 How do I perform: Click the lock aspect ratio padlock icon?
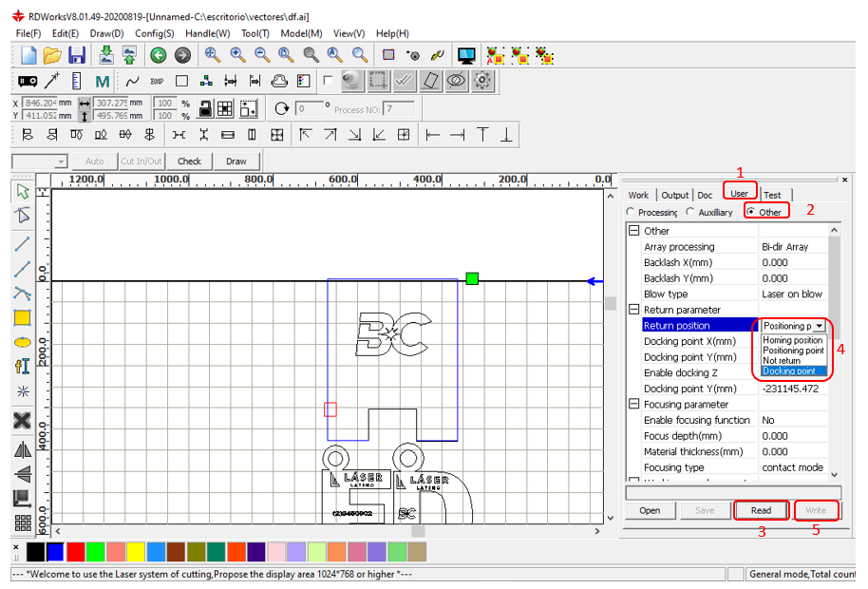pos(203,108)
